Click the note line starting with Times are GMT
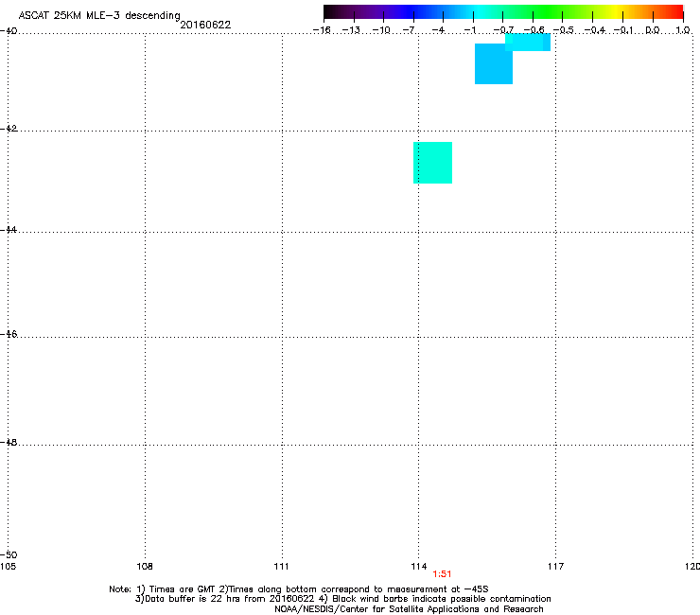Image resolution: width=700 pixels, height=615 pixels. (299, 589)
